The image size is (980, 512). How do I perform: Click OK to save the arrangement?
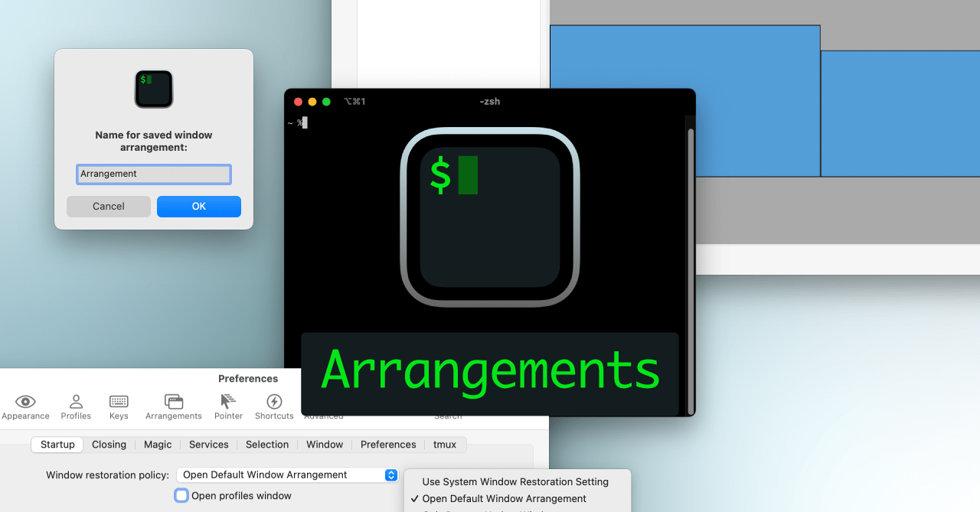tap(198, 206)
